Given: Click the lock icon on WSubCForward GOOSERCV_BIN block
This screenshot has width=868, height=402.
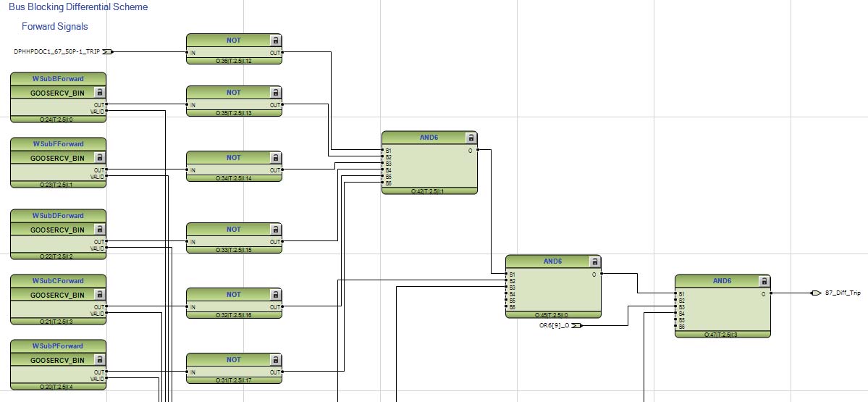Looking at the screenshot, I should click(100, 295).
